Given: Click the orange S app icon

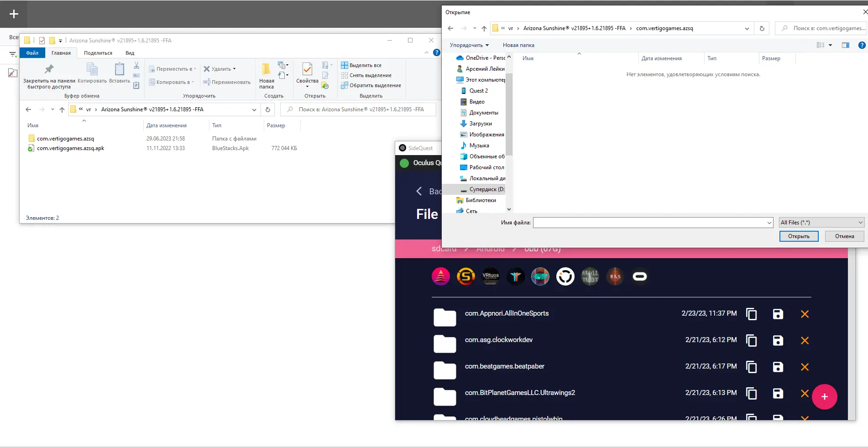Looking at the screenshot, I should [465, 276].
